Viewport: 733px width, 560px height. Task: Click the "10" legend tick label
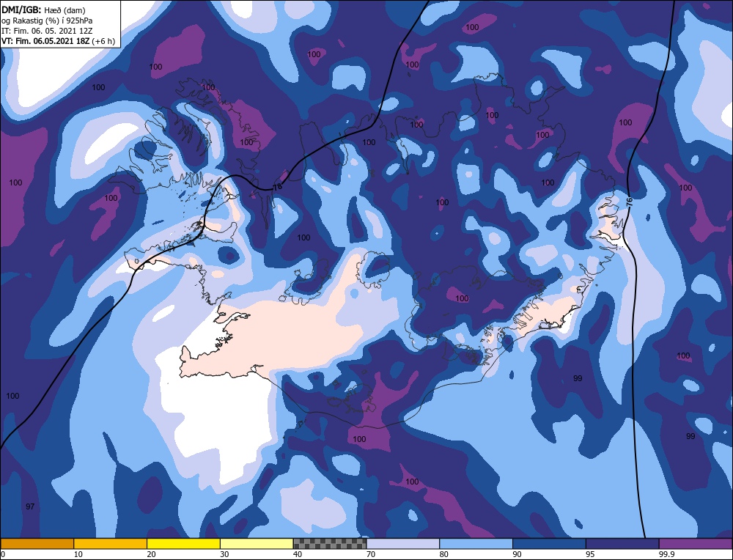pos(78,554)
